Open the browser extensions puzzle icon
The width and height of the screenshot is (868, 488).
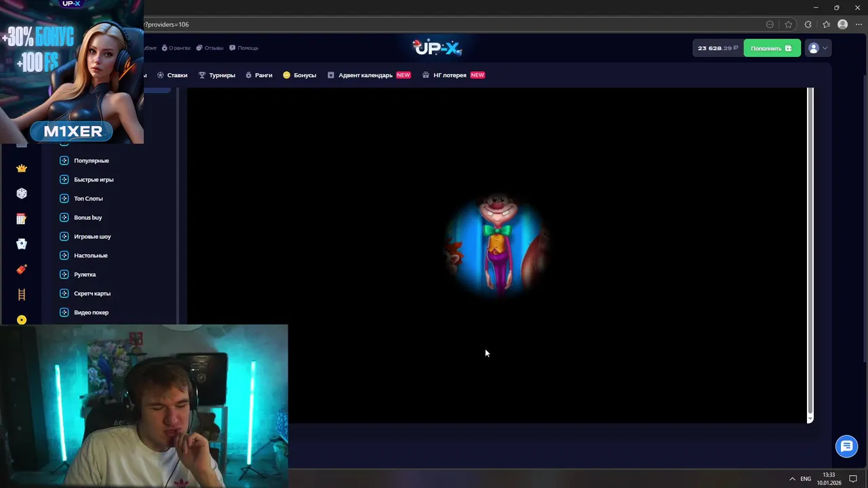[808, 24]
